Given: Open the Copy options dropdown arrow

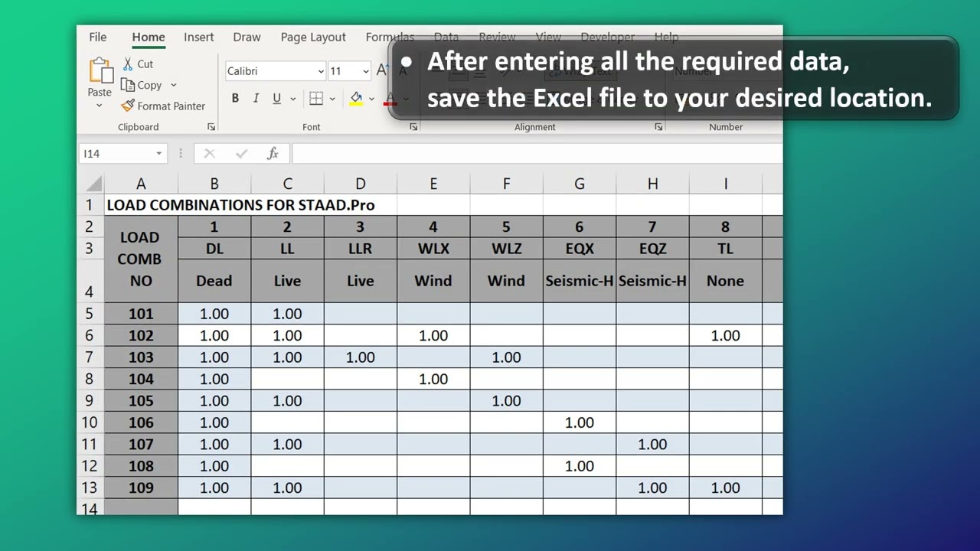Looking at the screenshot, I should [x=173, y=85].
